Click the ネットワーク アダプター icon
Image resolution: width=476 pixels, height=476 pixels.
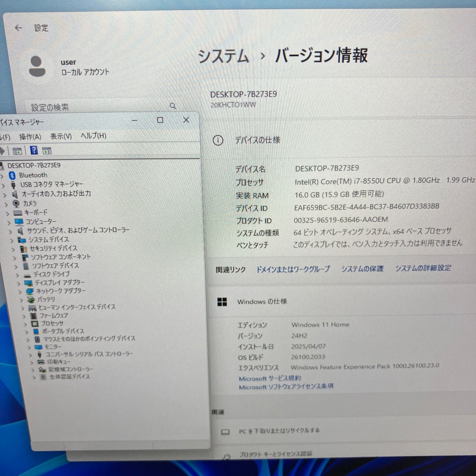click(x=30, y=291)
